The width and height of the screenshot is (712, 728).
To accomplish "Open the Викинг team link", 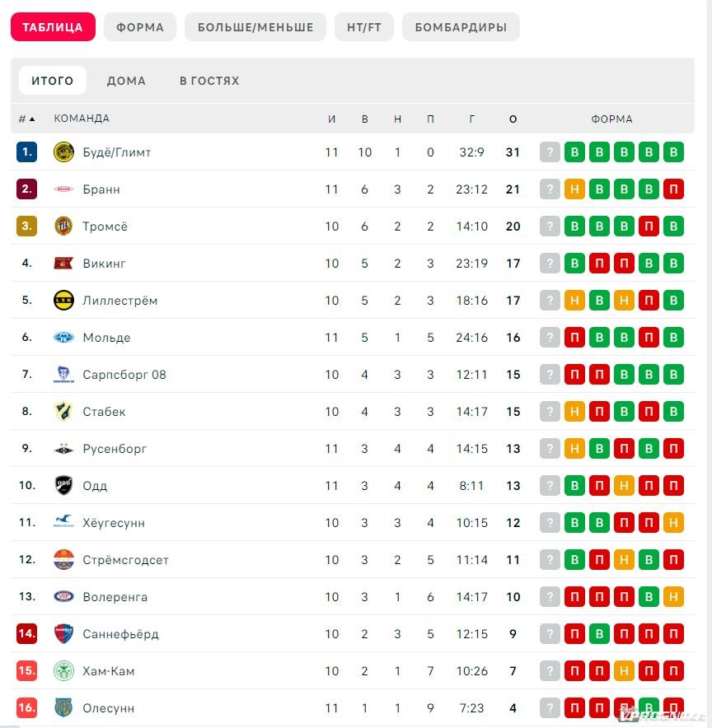I will tap(104, 264).
